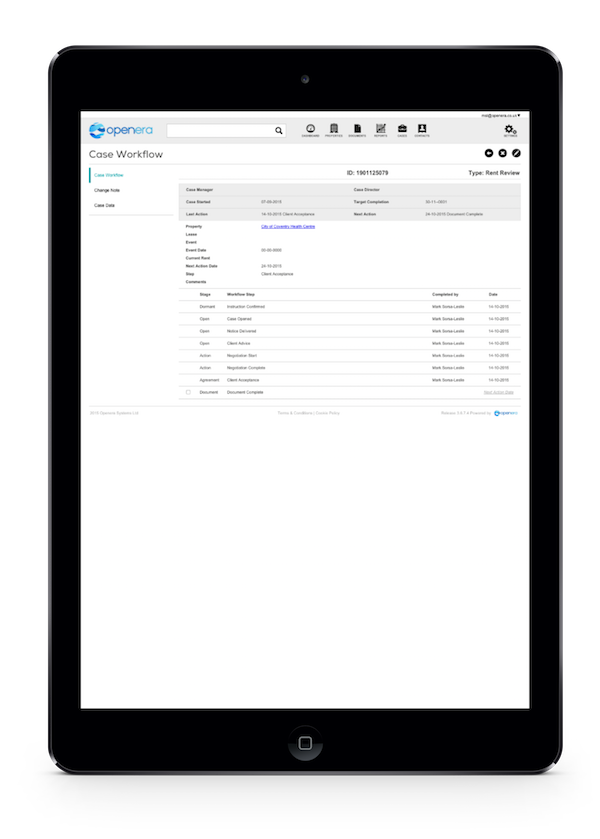
Task: Open the Contacts icon in toolbar
Action: (422, 129)
